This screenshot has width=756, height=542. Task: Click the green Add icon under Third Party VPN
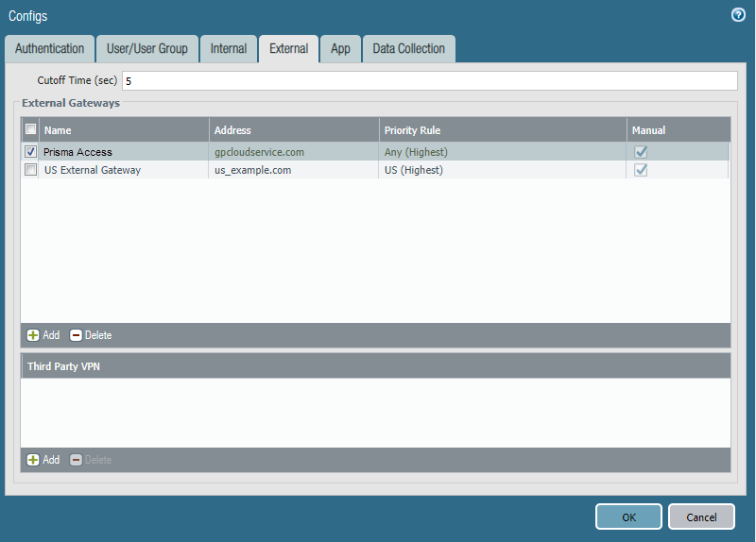[33, 460]
